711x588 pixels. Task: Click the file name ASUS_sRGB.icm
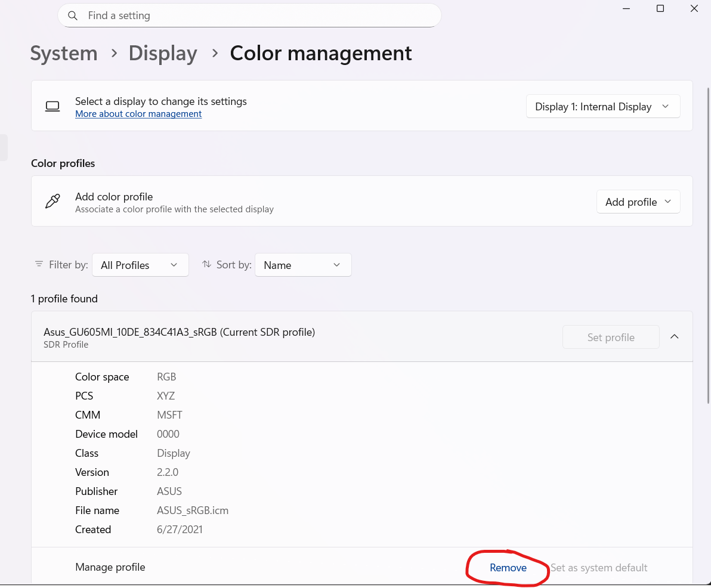[193, 510]
